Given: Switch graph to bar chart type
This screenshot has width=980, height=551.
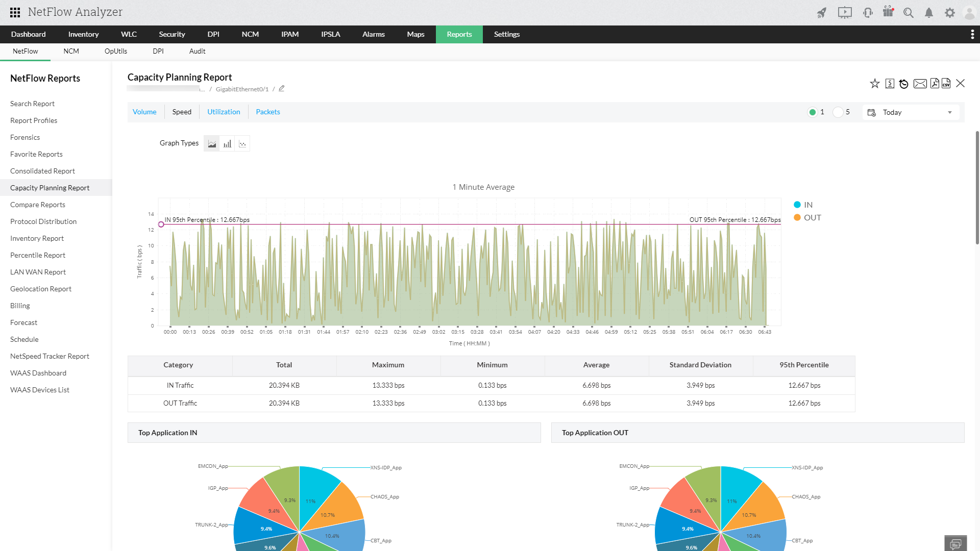Looking at the screenshot, I should coord(227,143).
